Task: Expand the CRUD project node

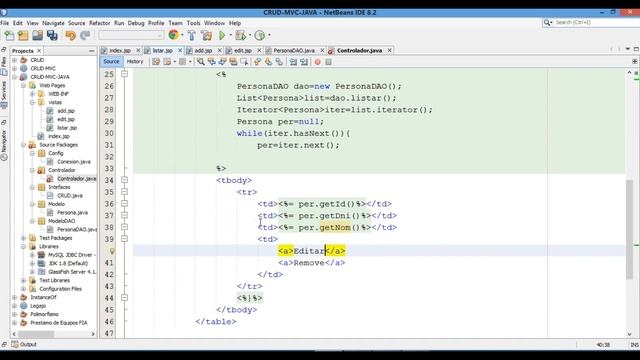Action: point(15,60)
